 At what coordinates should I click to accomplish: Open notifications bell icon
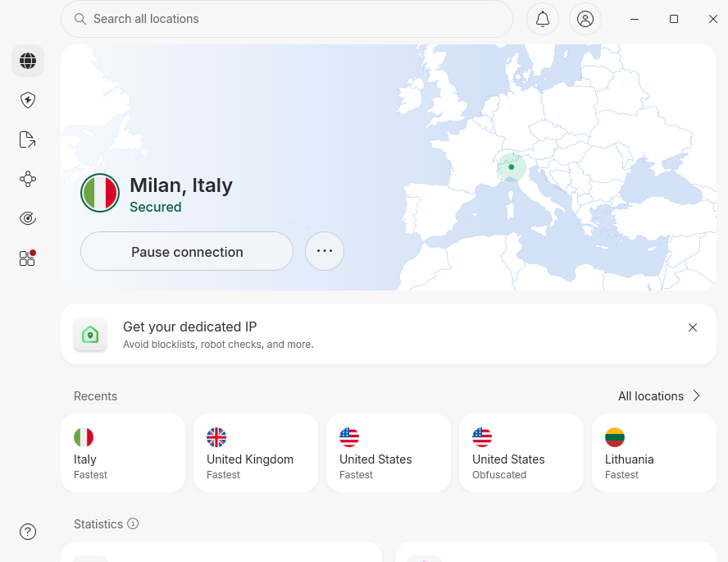[543, 19]
